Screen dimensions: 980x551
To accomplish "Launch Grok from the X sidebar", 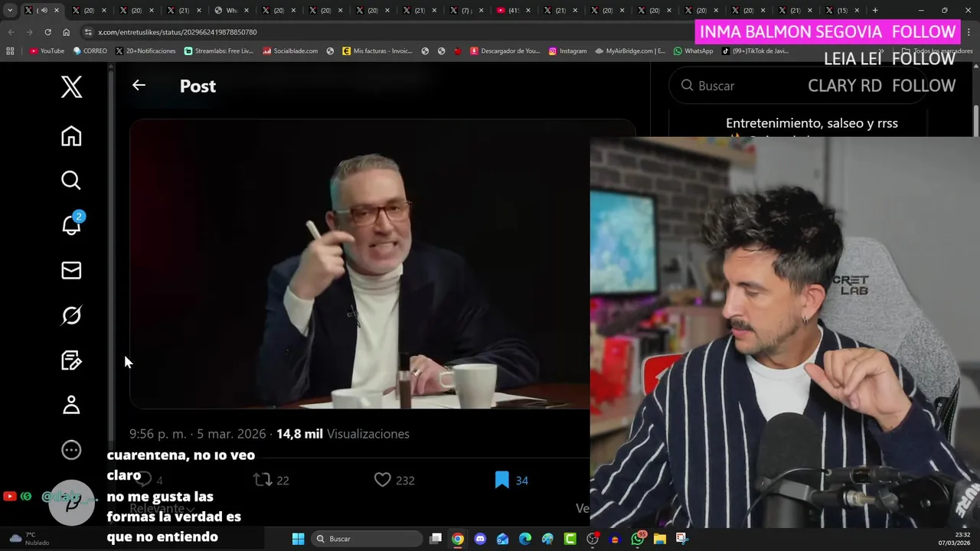I will pyautogui.click(x=71, y=315).
